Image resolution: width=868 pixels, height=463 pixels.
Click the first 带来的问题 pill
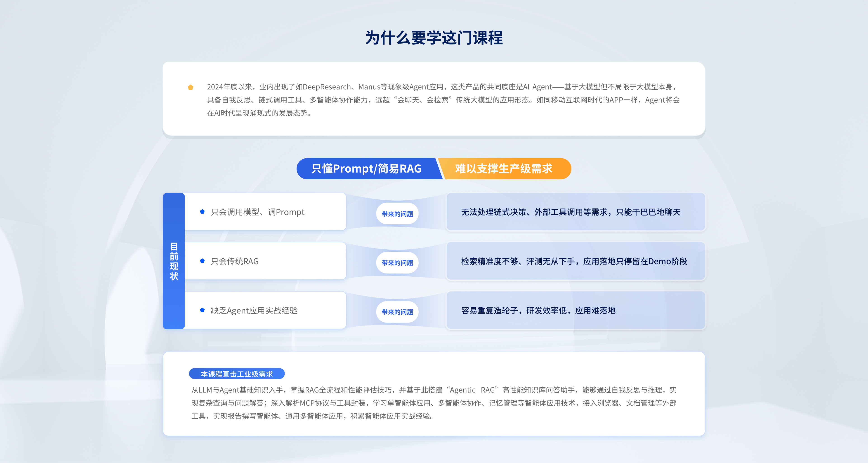(x=397, y=214)
